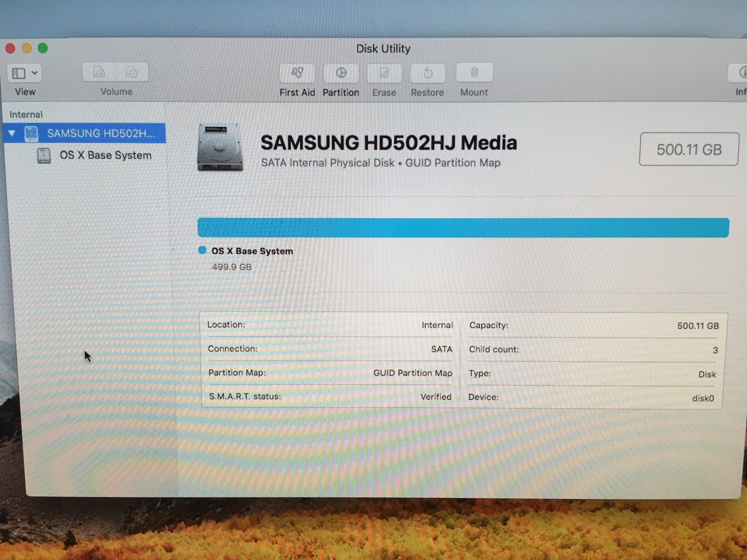The height and width of the screenshot is (560, 747).
Task: Click the remove Volume icon
Action: tap(131, 72)
